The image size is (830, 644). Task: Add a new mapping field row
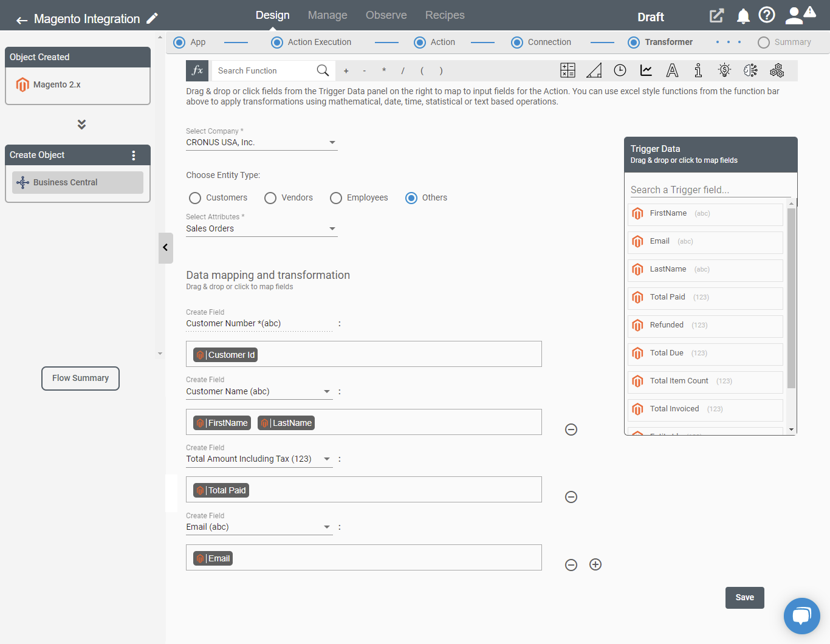click(x=595, y=564)
